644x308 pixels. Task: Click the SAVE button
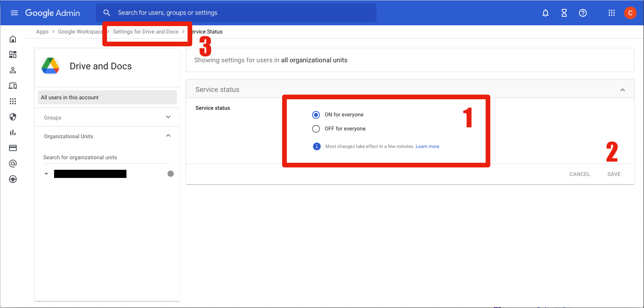(614, 174)
